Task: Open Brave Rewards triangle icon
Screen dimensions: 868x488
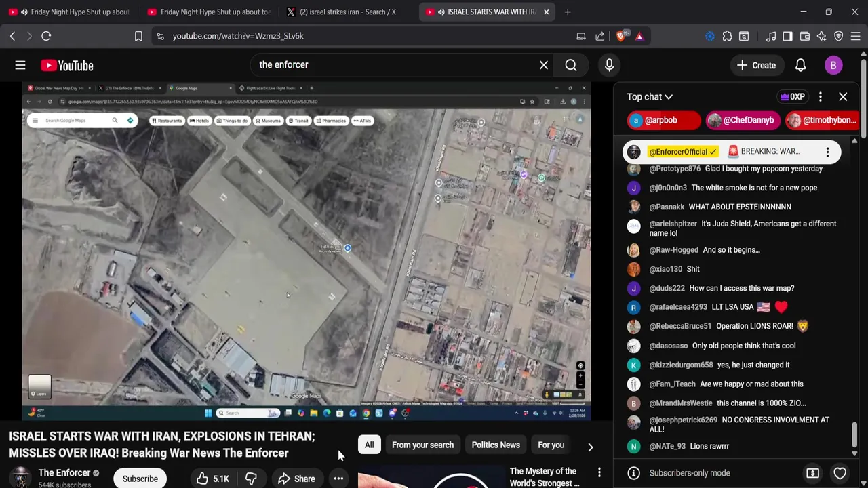Action: tap(639, 36)
